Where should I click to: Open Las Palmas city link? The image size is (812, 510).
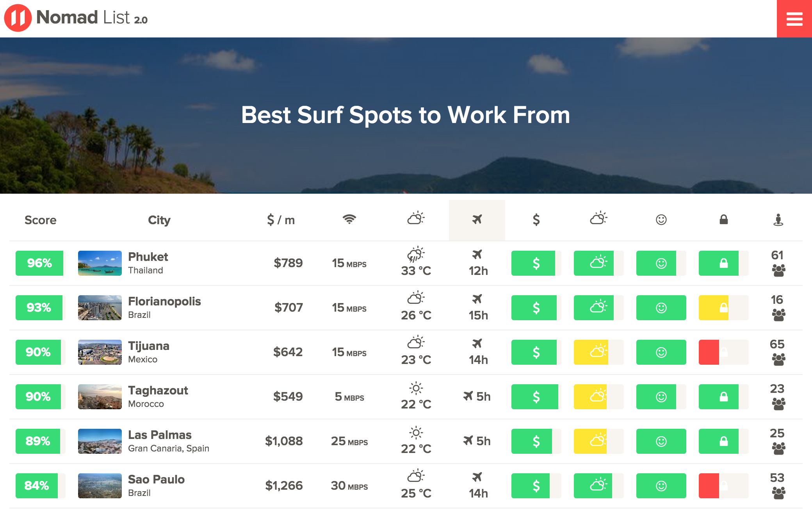click(x=160, y=435)
